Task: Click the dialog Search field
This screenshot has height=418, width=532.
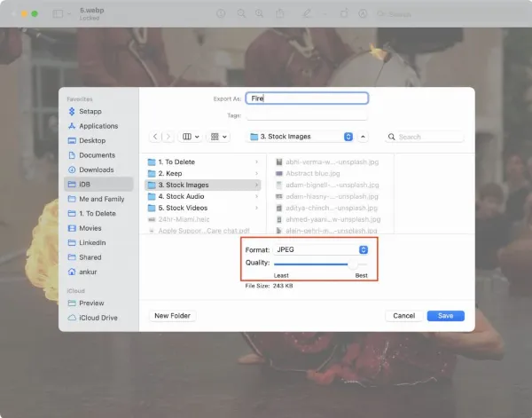Action: point(425,137)
